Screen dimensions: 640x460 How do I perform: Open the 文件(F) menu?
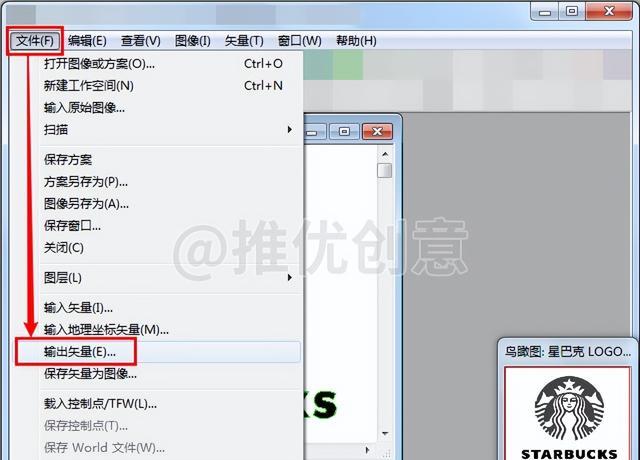[35, 41]
